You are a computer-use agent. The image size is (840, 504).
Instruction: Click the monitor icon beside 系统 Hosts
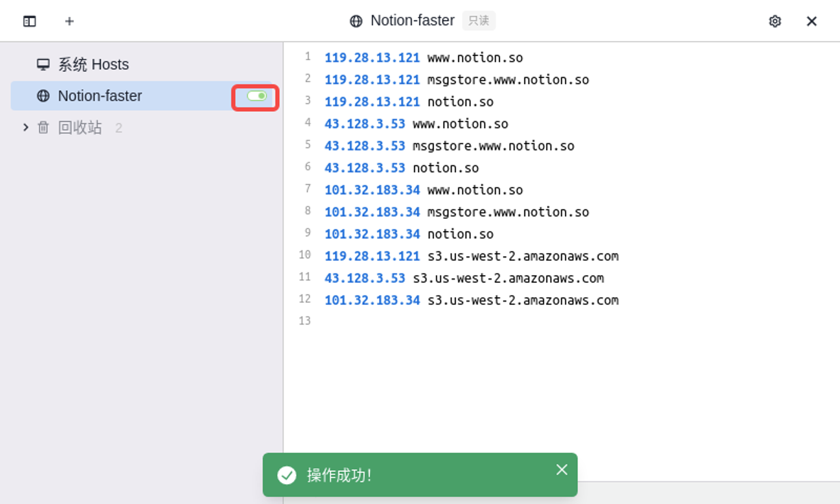(x=43, y=65)
